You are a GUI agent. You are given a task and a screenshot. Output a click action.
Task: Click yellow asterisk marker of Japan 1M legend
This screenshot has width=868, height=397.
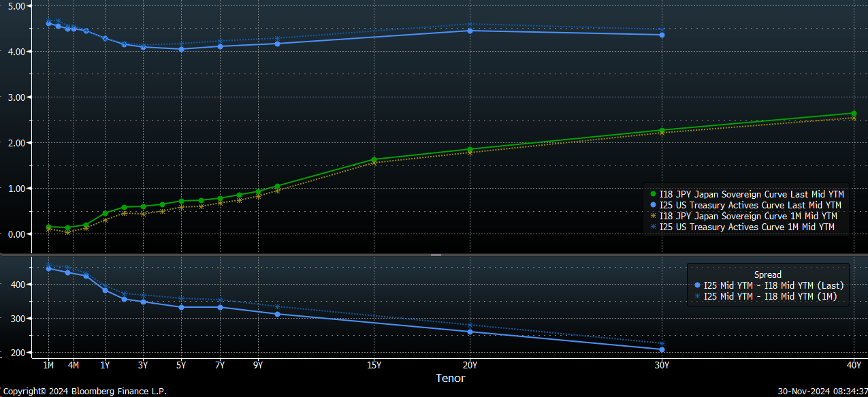tap(653, 216)
